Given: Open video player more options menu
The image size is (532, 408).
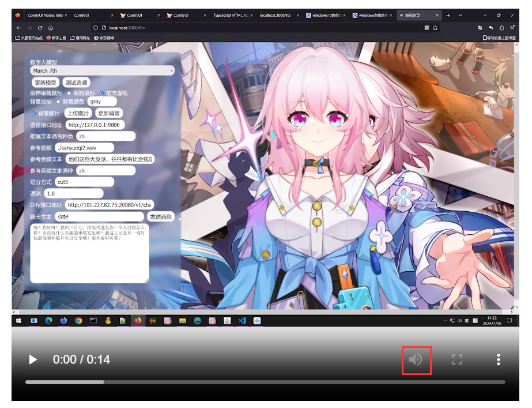Looking at the screenshot, I should (499, 360).
